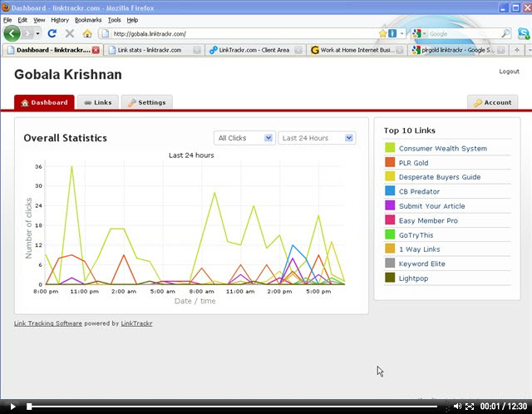Open the Lightpop link
Screen dimensions: 532x414
point(413,278)
